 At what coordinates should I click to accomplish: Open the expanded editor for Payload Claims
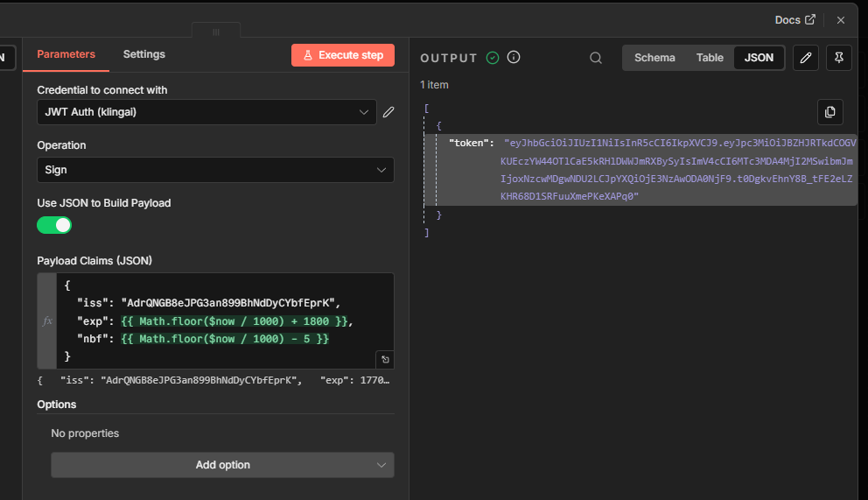(384, 359)
